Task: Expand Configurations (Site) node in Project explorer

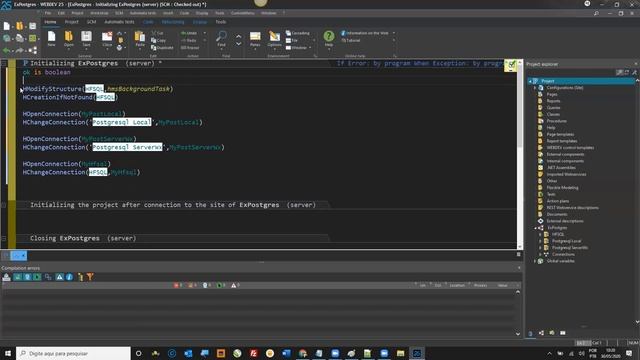Action: pos(535,88)
